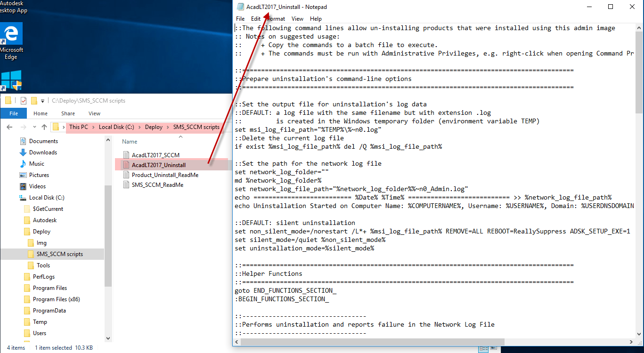Switch to the Share tab in File Explorer

(68, 113)
